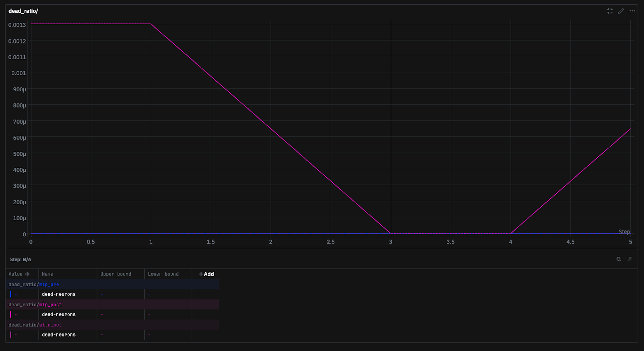Click the magenta color bar for mlp_post
Viewport: 644px width, 351px height.
pos(10,314)
